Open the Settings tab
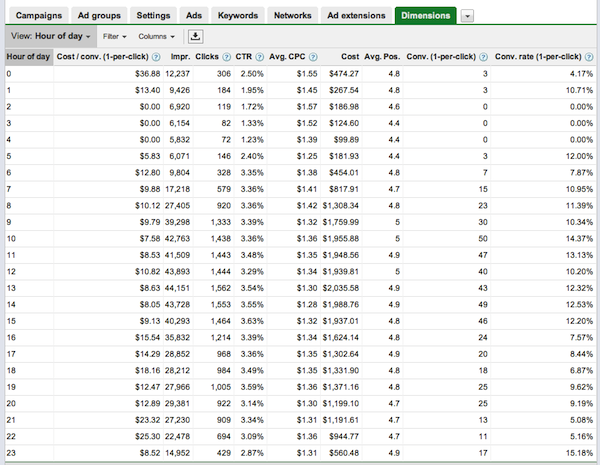This screenshot has height=465, width=600. click(x=153, y=16)
